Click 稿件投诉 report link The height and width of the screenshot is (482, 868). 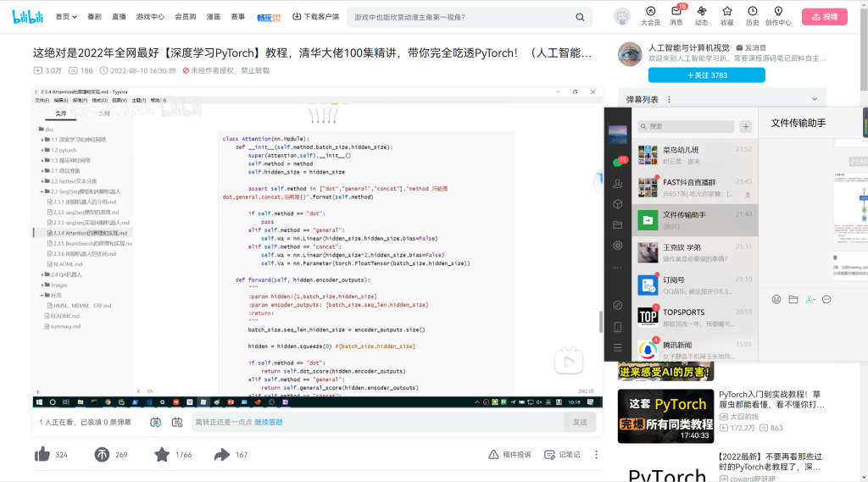pos(509,454)
